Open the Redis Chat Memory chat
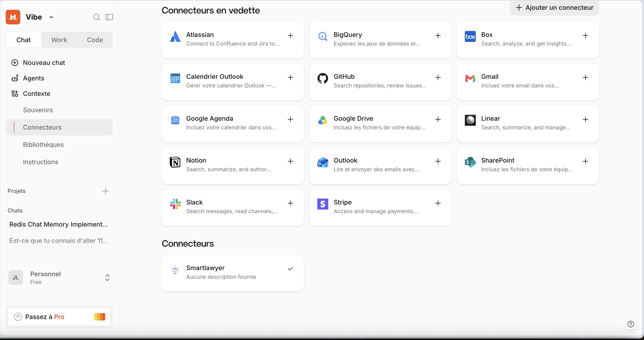Image resolution: width=644 pixels, height=340 pixels. point(59,224)
